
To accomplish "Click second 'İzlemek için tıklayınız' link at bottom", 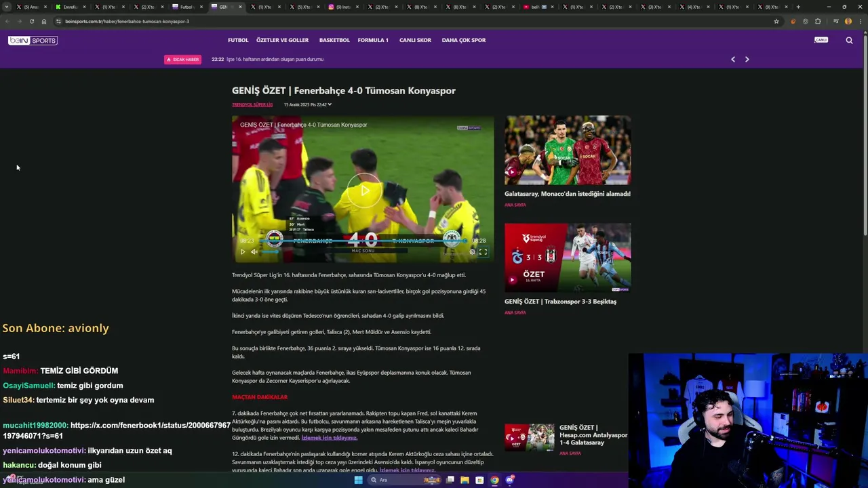I will [407, 470].
